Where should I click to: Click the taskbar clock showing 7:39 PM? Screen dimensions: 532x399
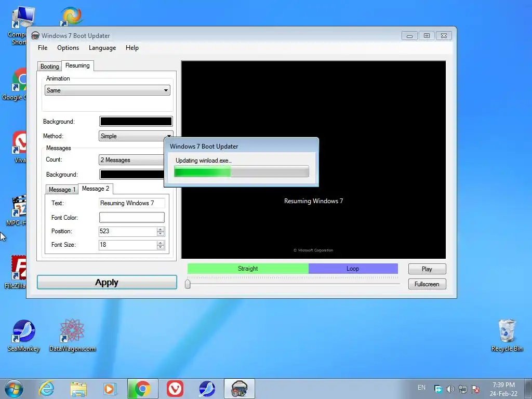503,389
